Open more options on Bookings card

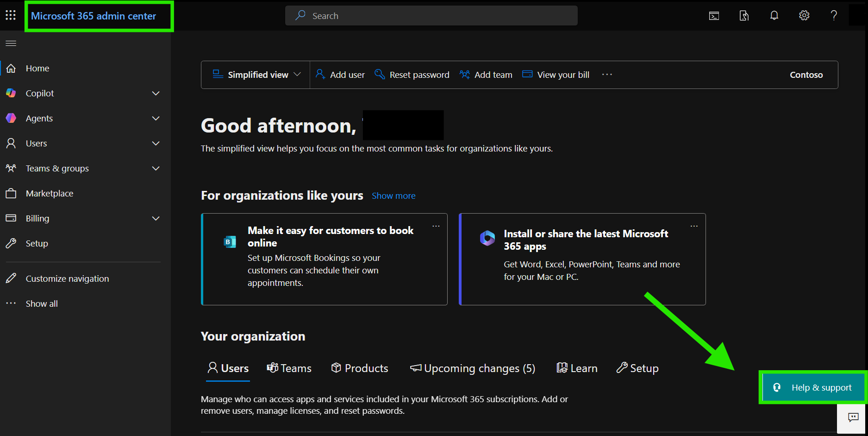coord(436,226)
